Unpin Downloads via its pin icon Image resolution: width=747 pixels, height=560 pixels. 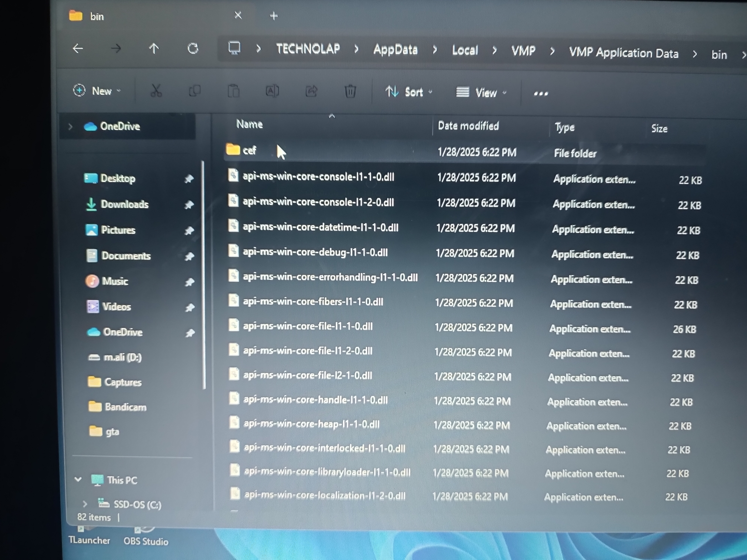coord(189,205)
